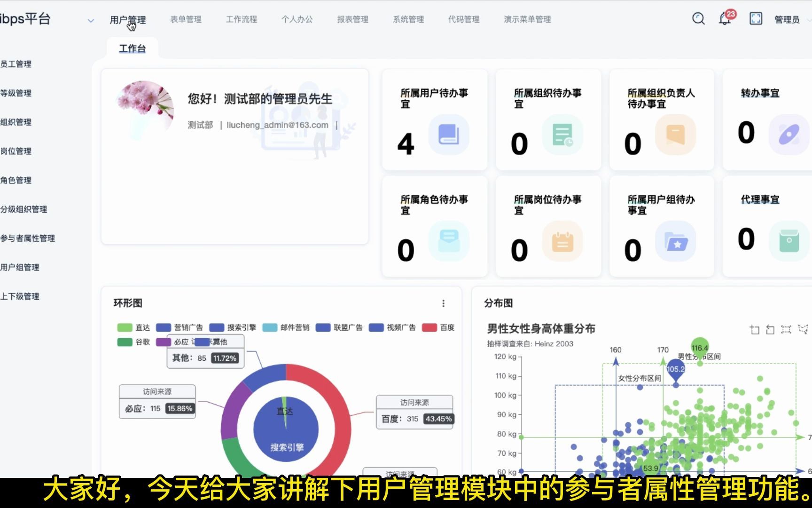Select the box zoom tool on the distribution chart
The height and width of the screenshot is (508, 812).
(755, 329)
